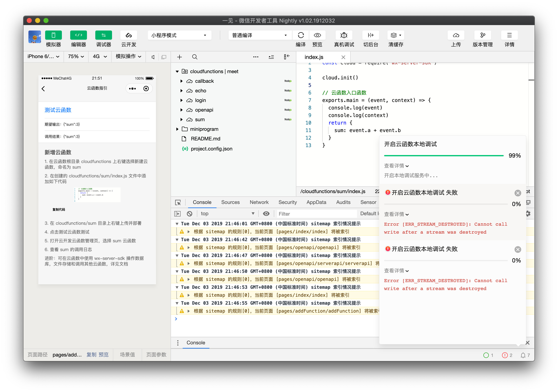
Task: Expand the miniprogram folder
Action: [x=177, y=129]
